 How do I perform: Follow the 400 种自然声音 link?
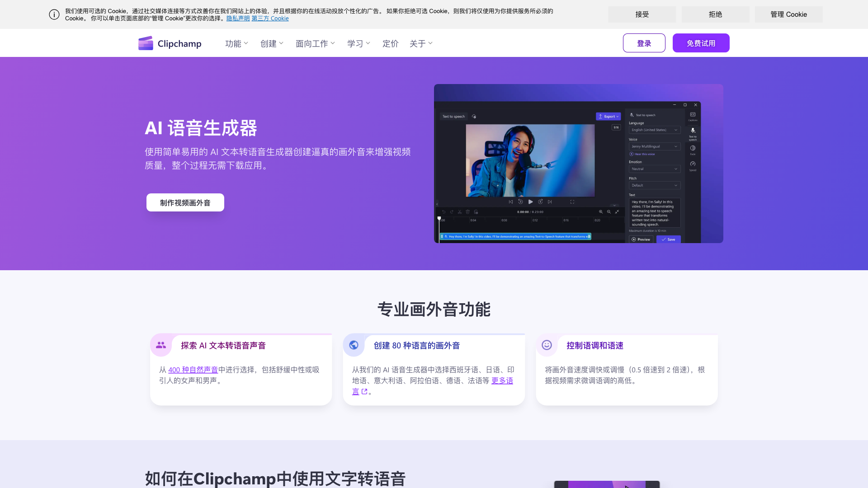[193, 370]
